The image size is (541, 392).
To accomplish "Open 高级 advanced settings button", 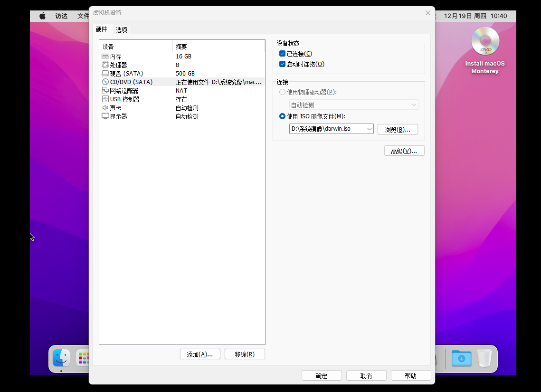I will coord(404,151).
